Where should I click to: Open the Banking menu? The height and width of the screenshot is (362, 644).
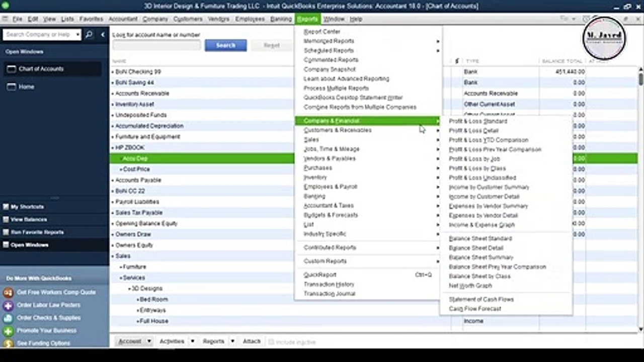(281, 19)
